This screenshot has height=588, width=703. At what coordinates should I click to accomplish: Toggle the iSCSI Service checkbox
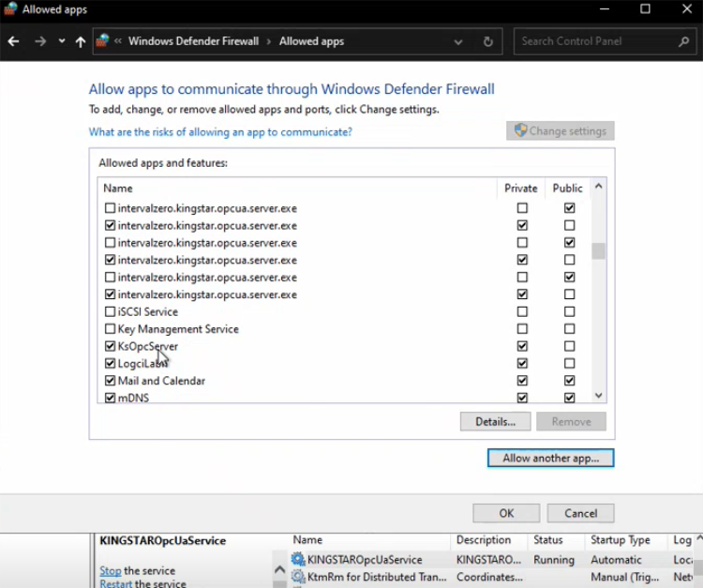(110, 311)
